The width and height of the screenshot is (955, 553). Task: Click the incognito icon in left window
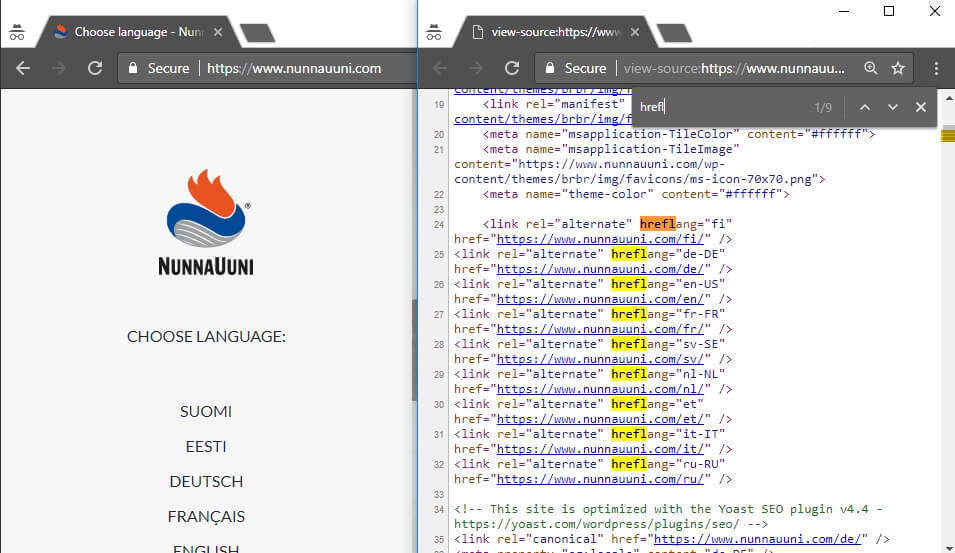tap(17, 32)
